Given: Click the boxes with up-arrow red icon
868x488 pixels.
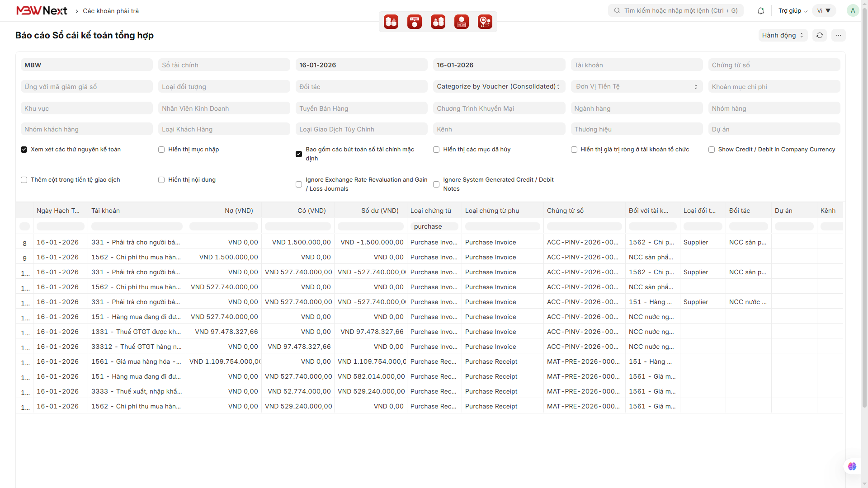Looking at the screenshot, I should tap(438, 22).
